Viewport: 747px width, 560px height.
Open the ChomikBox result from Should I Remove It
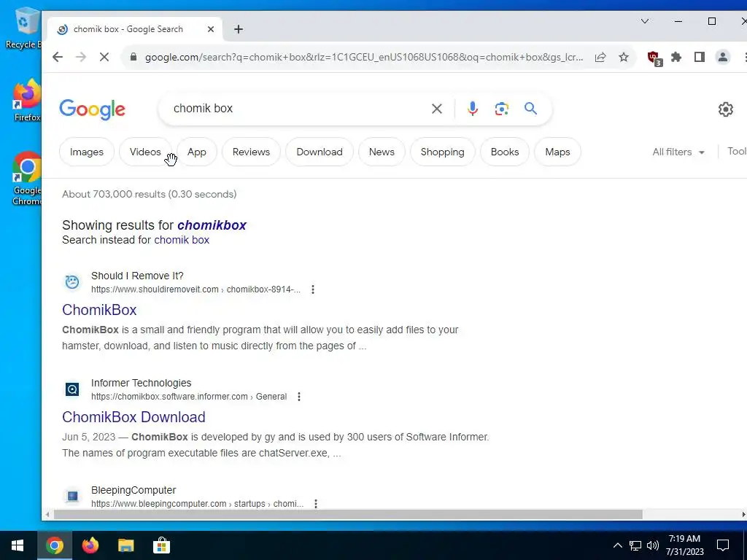[x=99, y=310]
